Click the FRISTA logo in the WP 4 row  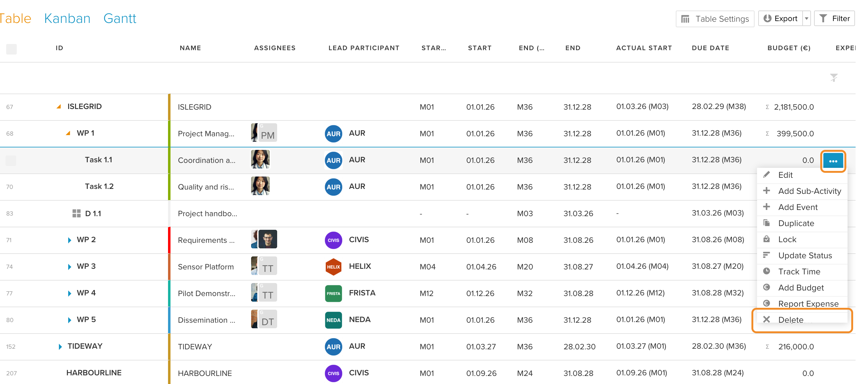[x=333, y=293]
